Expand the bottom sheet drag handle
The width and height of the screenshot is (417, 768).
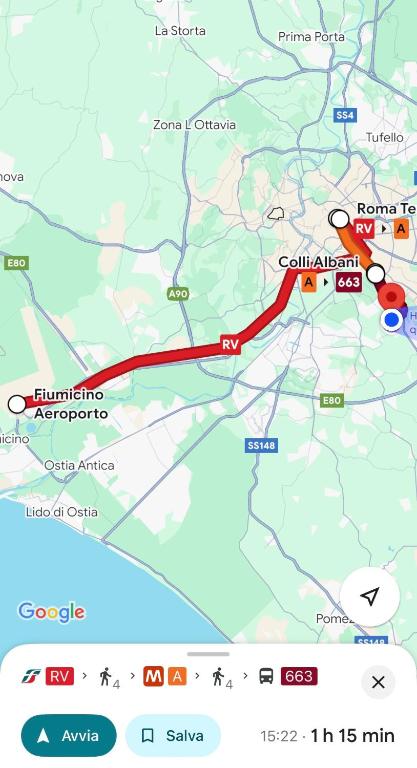208,654
